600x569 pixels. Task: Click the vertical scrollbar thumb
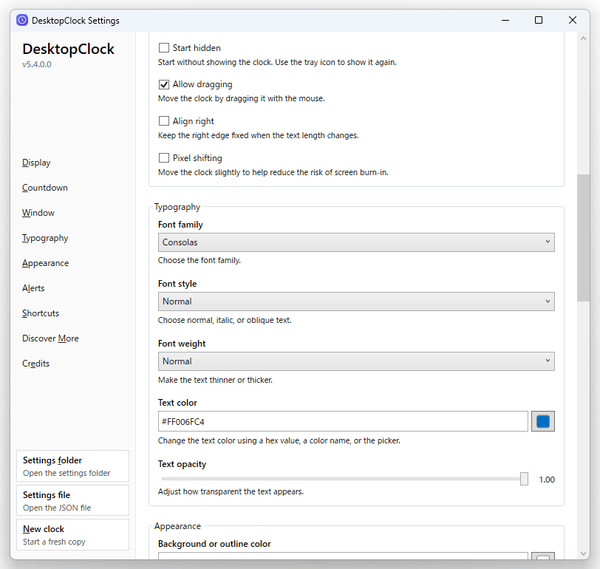coord(583,238)
